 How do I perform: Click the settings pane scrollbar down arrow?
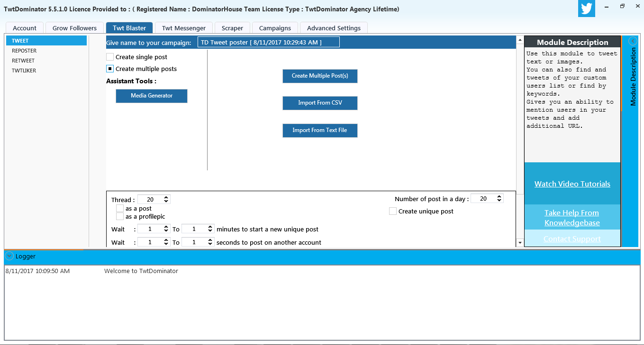point(520,243)
